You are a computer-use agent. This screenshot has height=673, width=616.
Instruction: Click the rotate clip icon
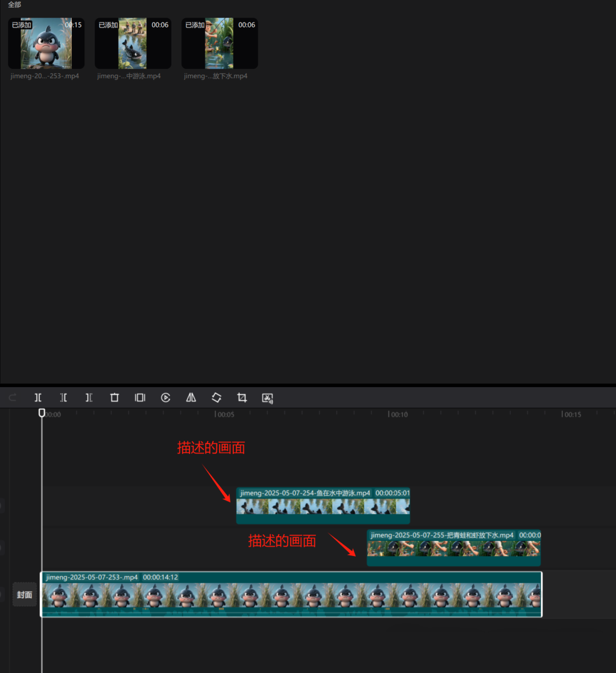click(x=217, y=397)
